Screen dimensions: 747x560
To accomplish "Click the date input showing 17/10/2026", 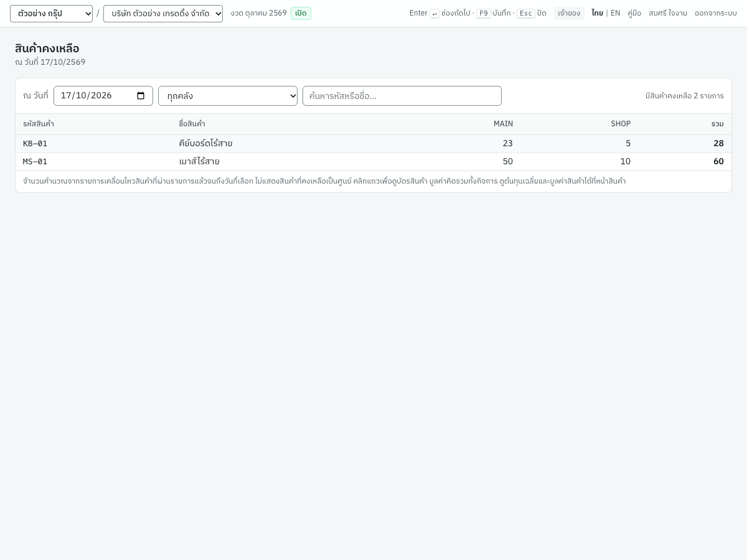I will [x=103, y=96].
